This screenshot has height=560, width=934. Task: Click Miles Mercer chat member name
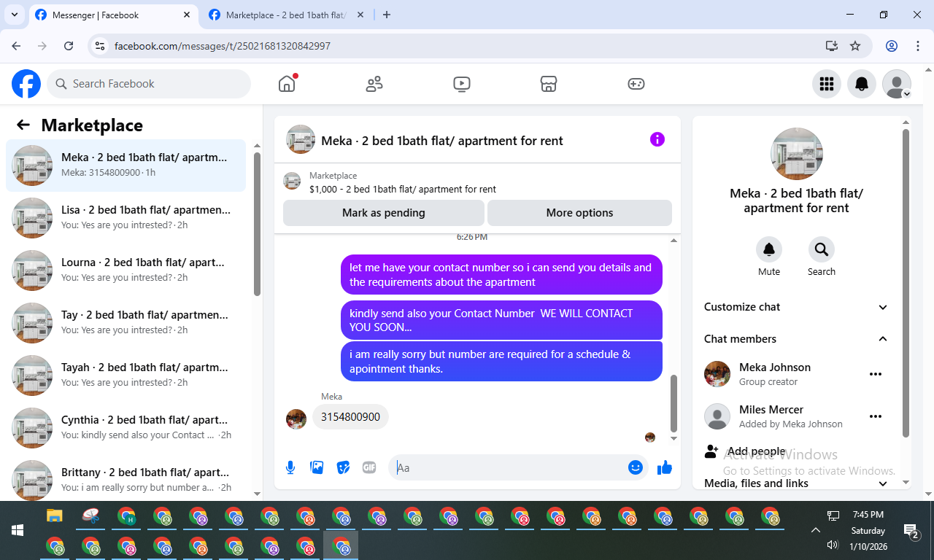tap(771, 410)
